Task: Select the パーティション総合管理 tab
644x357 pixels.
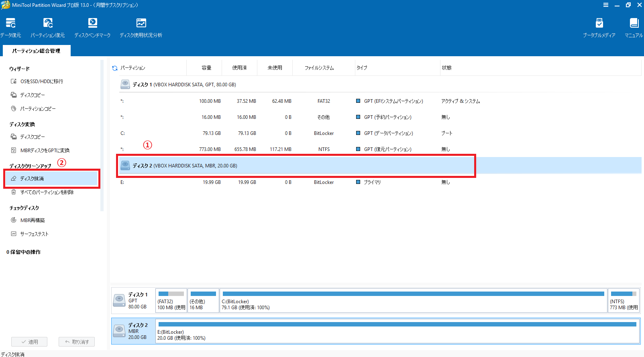Action: [x=36, y=51]
